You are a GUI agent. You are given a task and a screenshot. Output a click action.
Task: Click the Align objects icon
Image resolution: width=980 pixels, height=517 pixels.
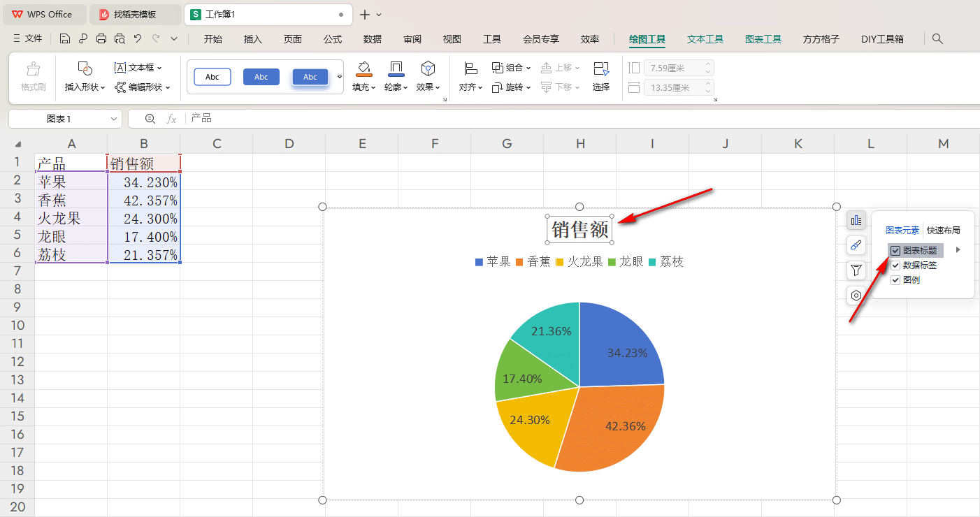(x=470, y=68)
